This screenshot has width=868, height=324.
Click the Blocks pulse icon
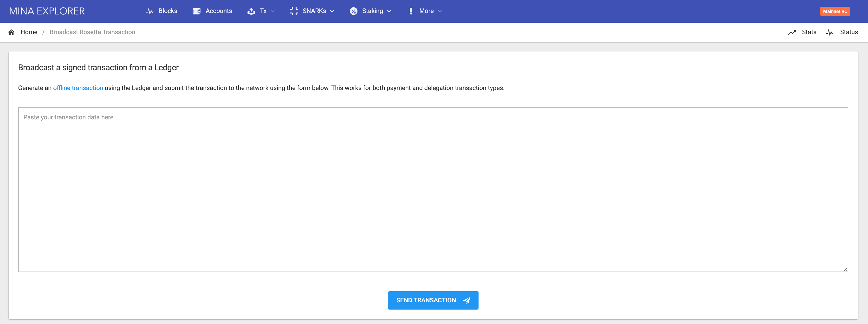pyautogui.click(x=150, y=11)
